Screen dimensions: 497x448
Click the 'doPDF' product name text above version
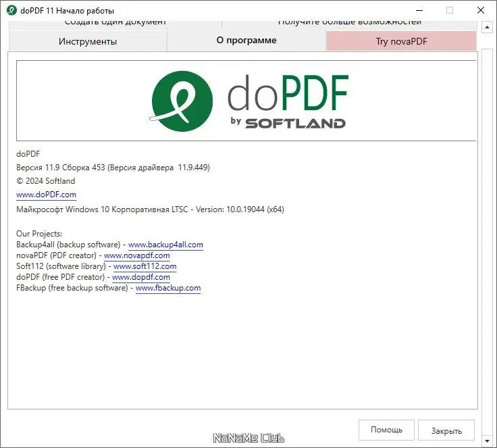click(28, 154)
